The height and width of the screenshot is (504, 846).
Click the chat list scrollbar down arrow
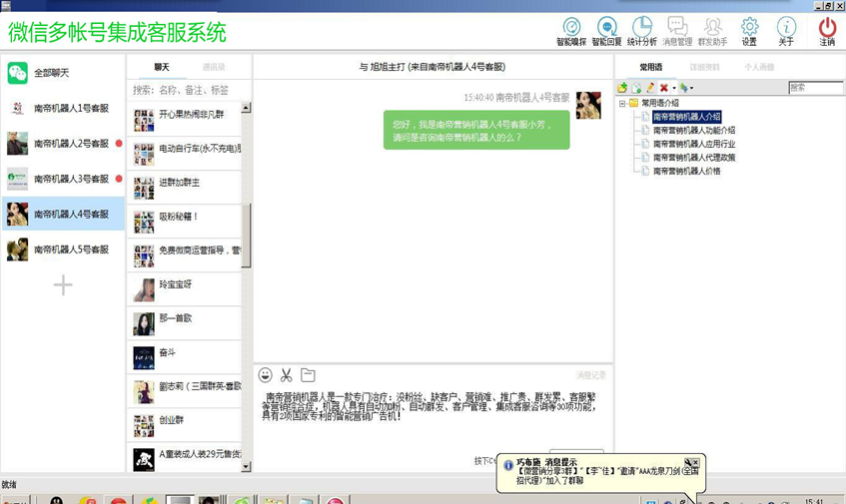click(x=246, y=467)
